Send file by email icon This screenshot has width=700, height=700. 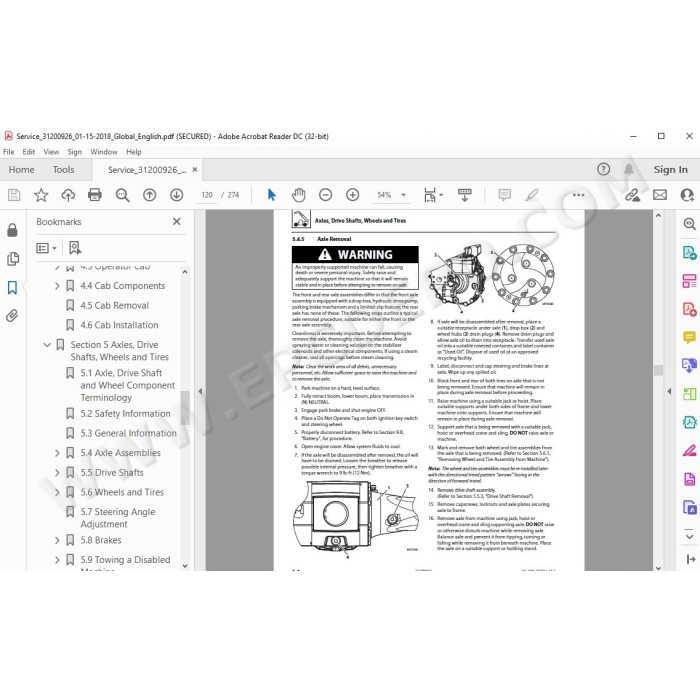point(660,195)
